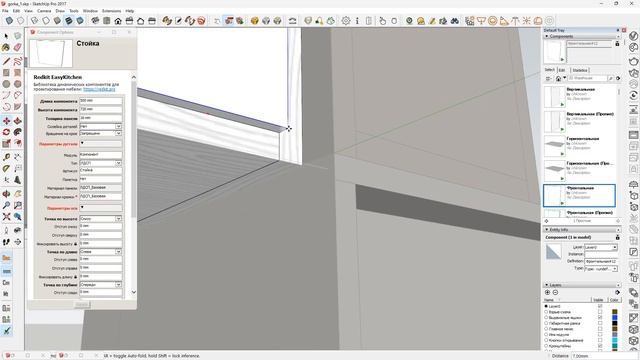Open 'Точка по длине' dropdown
The height and width of the screenshot is (360, 640).
pos(101,252)
